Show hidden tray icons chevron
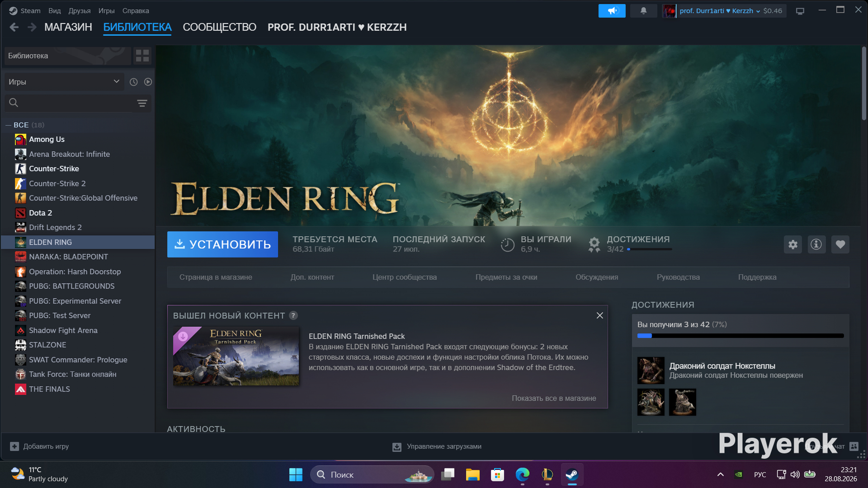The width and height of the screenshot is (868, 488). tap(720, 474)
